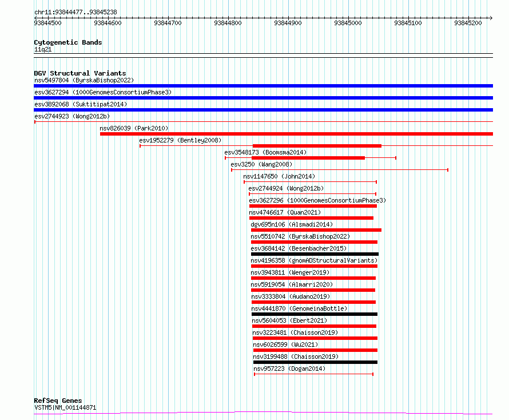Click the DGV Structural Variants track title
Screen dimensions: 509x420
click(x=80, y=73)
